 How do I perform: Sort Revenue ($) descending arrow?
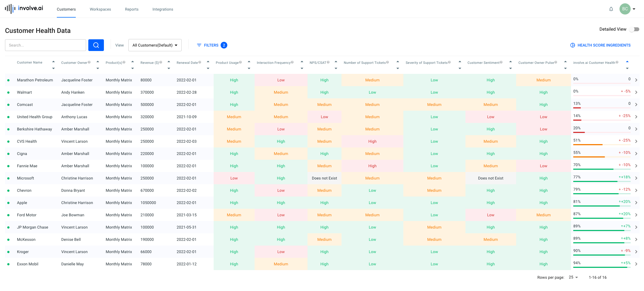click(x=169, y=68)
